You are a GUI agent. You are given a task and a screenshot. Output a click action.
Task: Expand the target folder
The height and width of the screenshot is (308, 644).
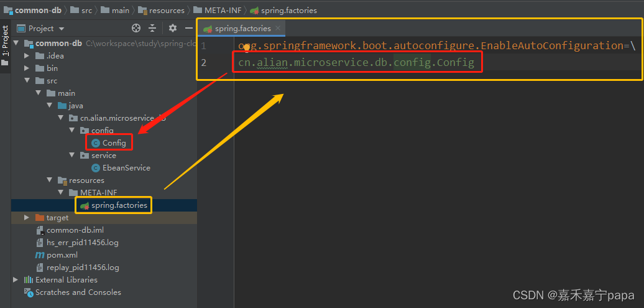click(27, 218)
